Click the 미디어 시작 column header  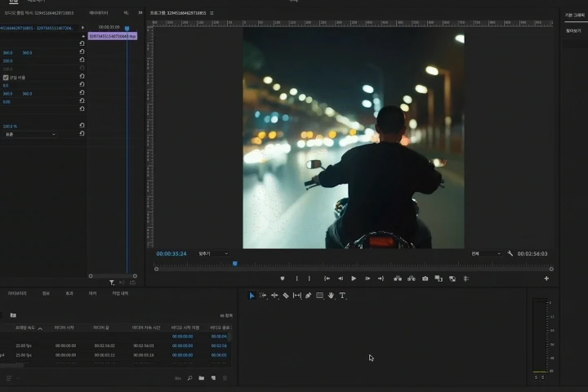click(64, 327)
